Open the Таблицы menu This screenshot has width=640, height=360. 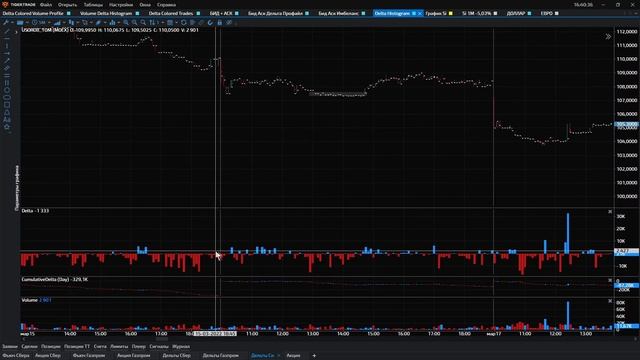pyautogui.click(x=93, y=5)
